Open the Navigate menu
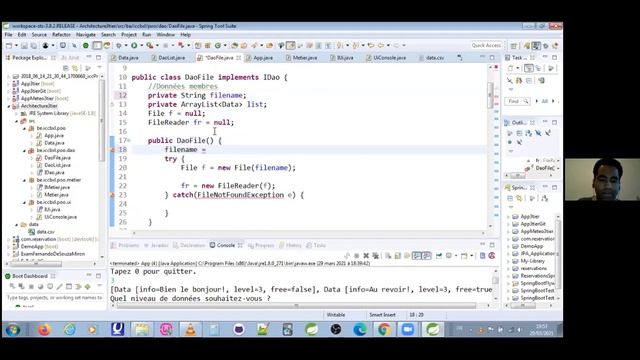The width and height of the screenshot is (640, 360). pyautogui.click(x=86, y=35)
